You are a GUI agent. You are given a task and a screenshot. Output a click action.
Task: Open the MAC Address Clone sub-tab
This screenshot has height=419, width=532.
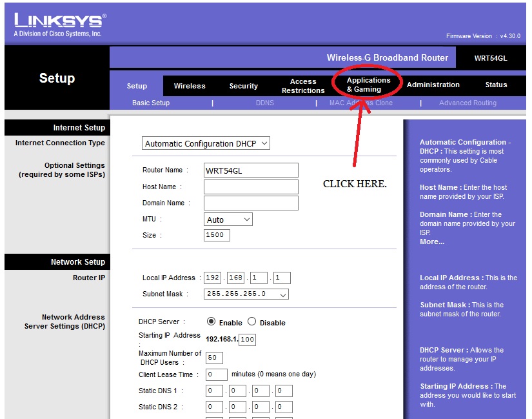(x=360, y=103)
